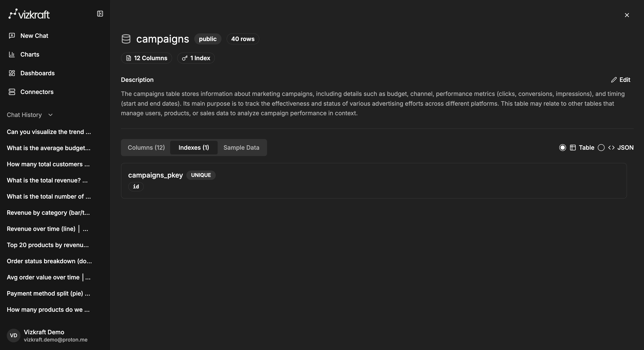Select the Indexes (1) tab
The height and width of the screenshot is (350, 644).
coord(194,148)
